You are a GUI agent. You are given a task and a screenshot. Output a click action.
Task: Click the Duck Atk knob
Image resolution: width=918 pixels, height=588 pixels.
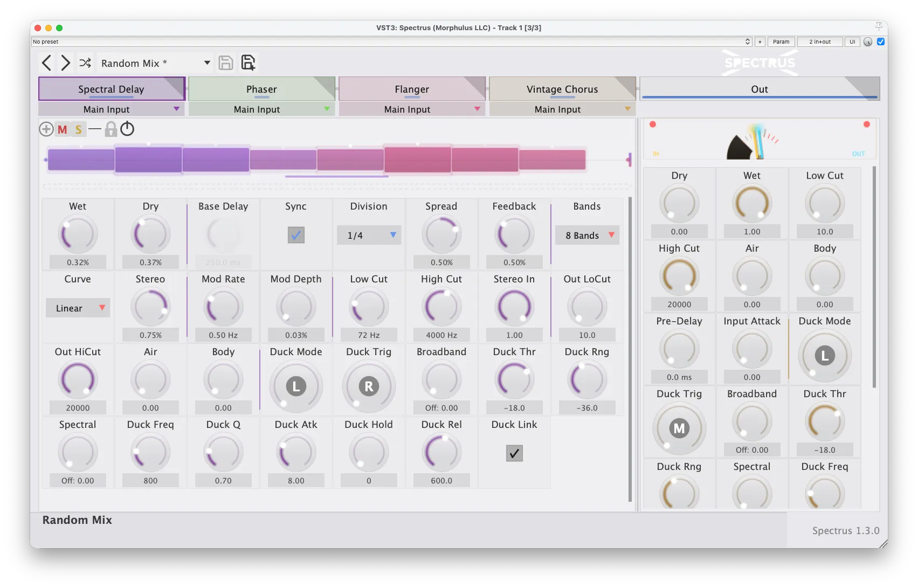296,453
